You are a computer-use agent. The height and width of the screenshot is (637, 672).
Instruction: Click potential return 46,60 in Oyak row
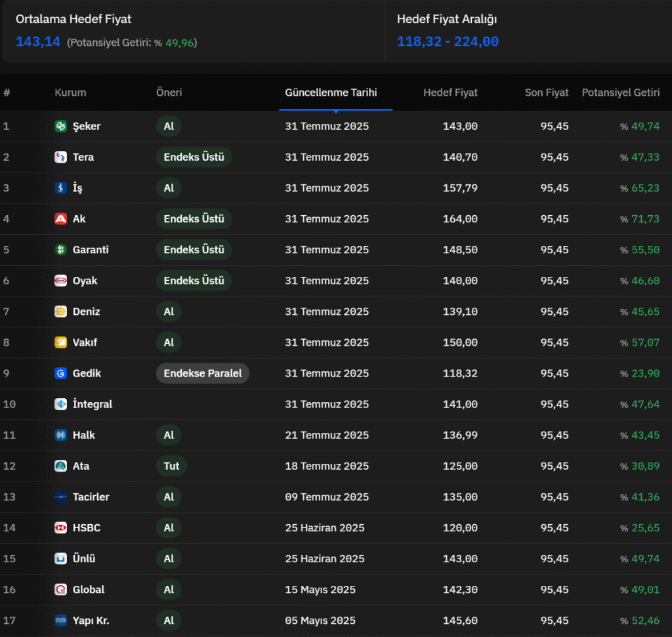click(646, 281)
